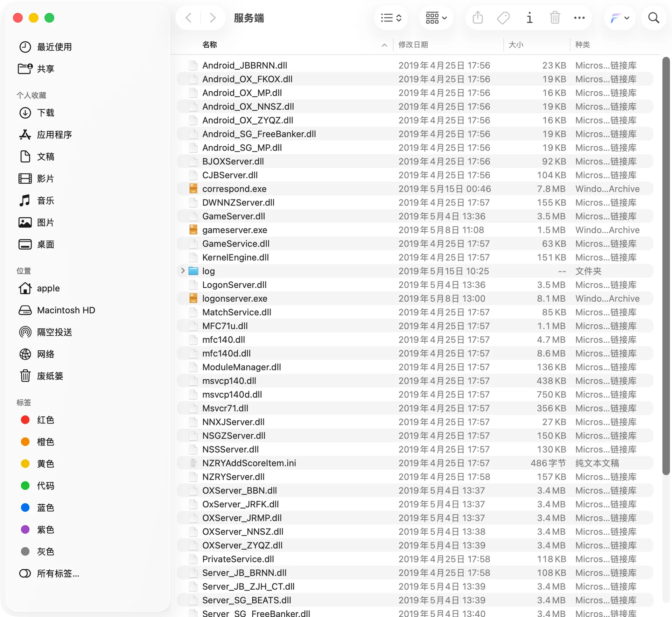Image resolution: width=672 pixels, height=617 pixels.
Task: Open 网络 in the sidebar
Action: point(36,354)
